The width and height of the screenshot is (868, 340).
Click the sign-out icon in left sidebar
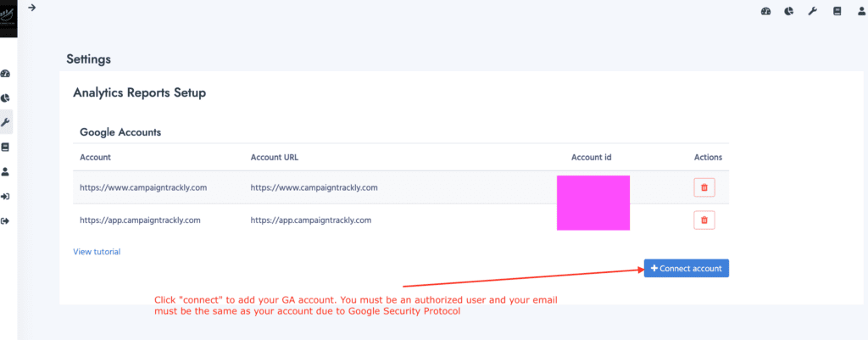click(6, 221)
